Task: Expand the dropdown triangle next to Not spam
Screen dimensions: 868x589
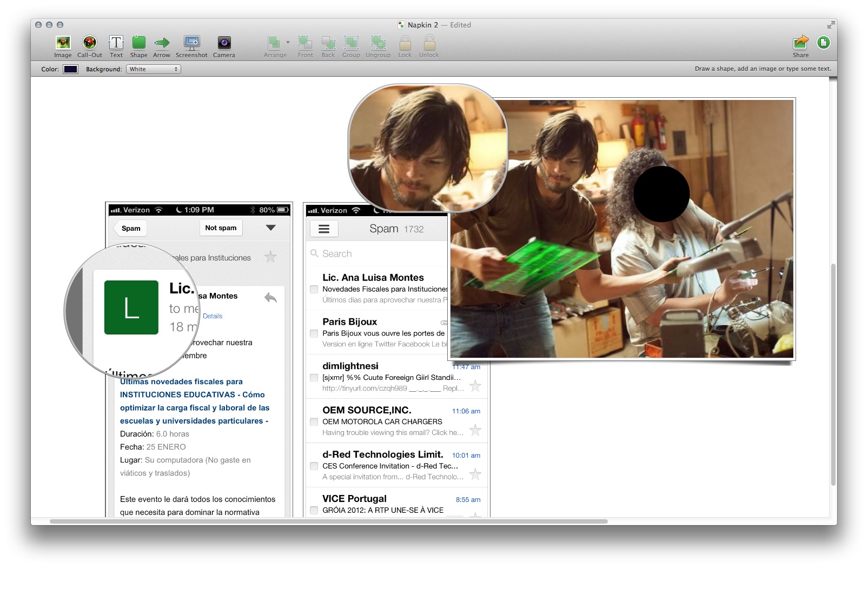Action: tap(271, 228)
